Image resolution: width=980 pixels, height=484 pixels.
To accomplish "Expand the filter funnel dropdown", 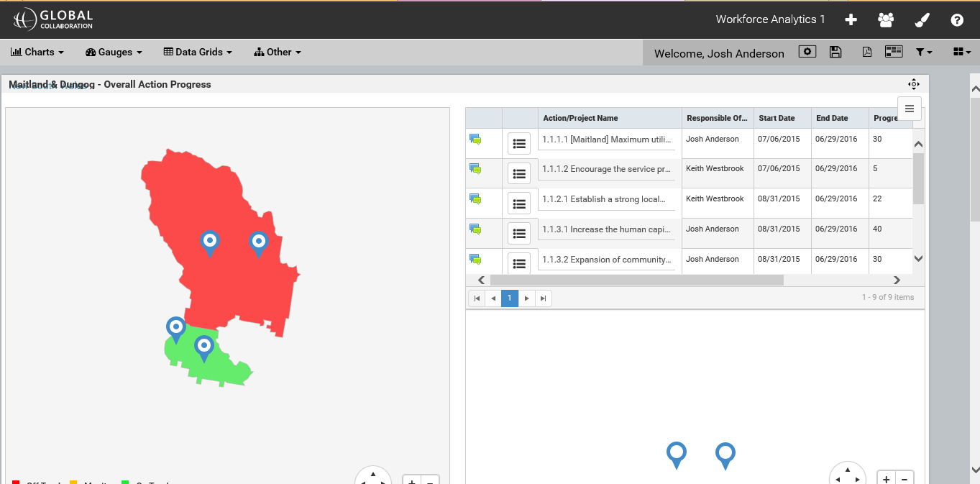I will [924, 52].
